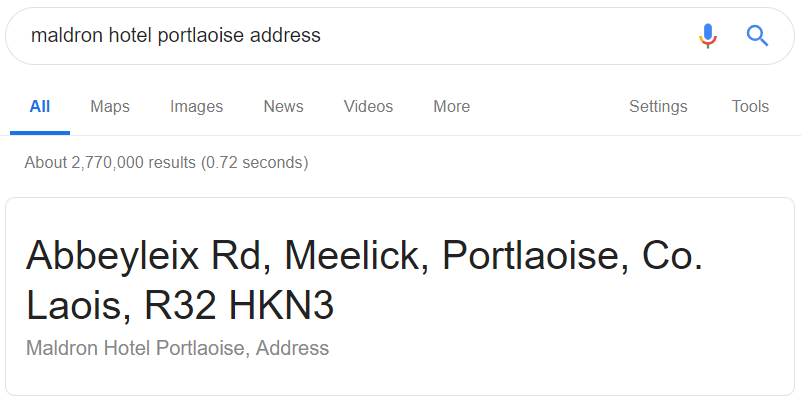Click the '(0.72 seconds)' timing text

click(254, 162)
